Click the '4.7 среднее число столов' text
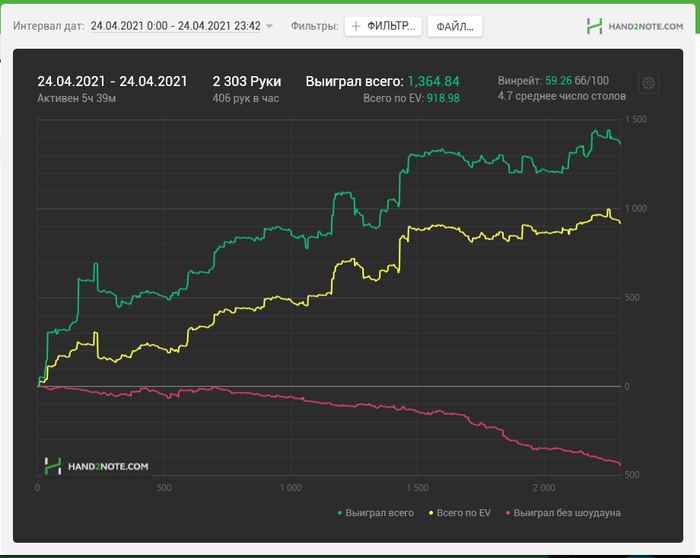This screenshot has width=700, height=558. click(x=562, y=96)
